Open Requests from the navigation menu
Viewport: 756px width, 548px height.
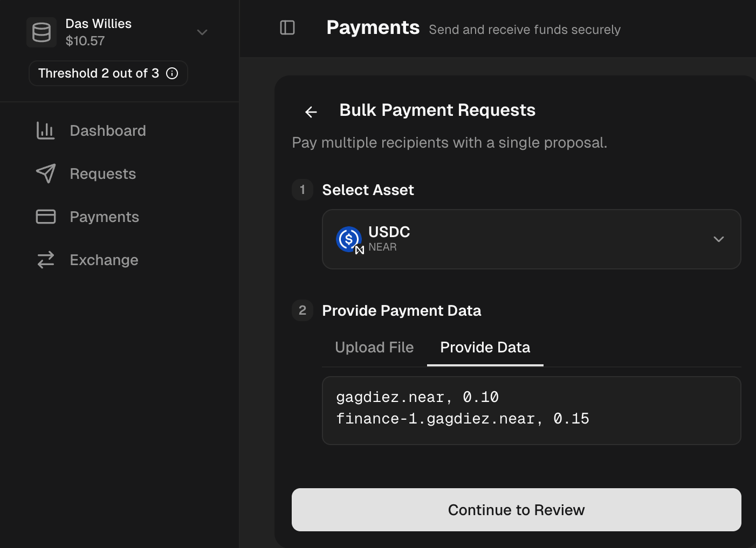[x=102, y=174]
